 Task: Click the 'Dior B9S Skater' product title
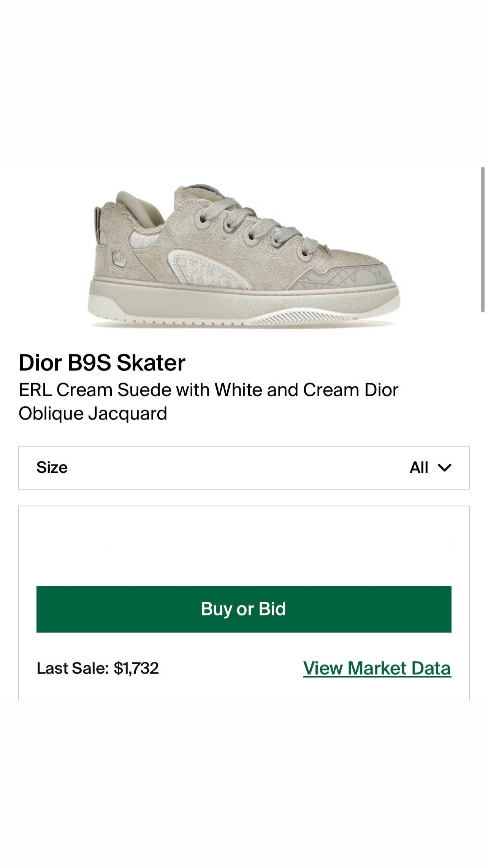pos(102,362)
